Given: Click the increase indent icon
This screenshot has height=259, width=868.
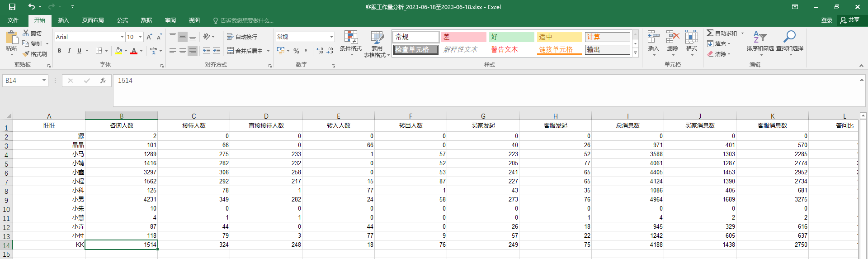Looking at the screenshot, I should coord(217,51).
